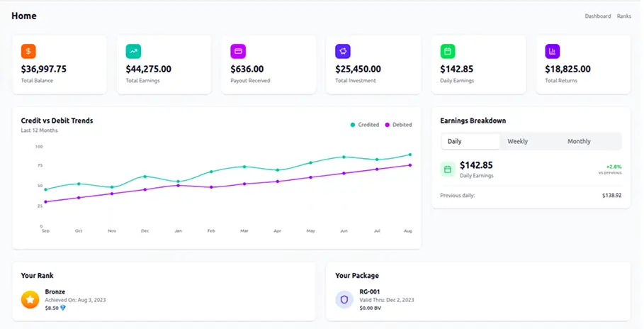Click the Your Package card heading
The image size is (644, 329).
pos(357,276)
